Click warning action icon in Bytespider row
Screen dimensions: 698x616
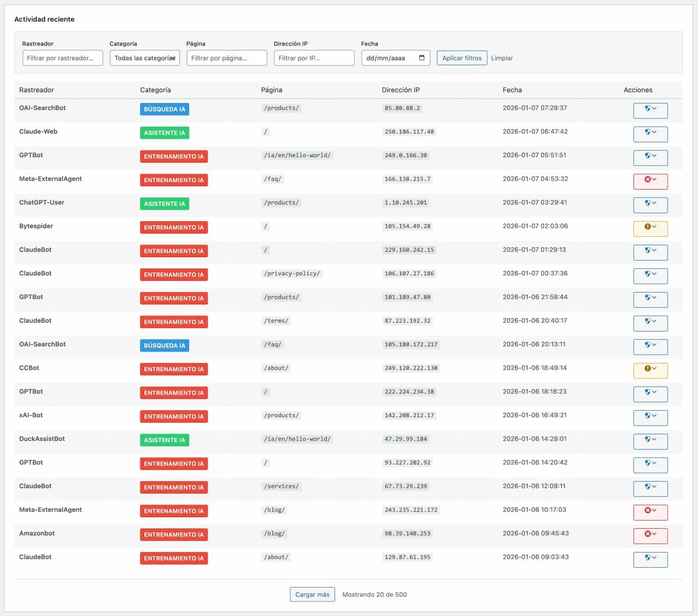click(647, 227)
